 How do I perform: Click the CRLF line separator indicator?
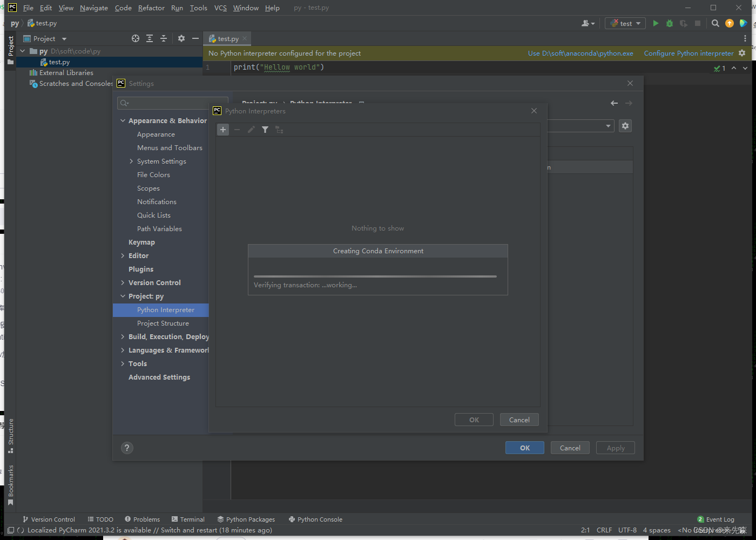tap(604, 530)
